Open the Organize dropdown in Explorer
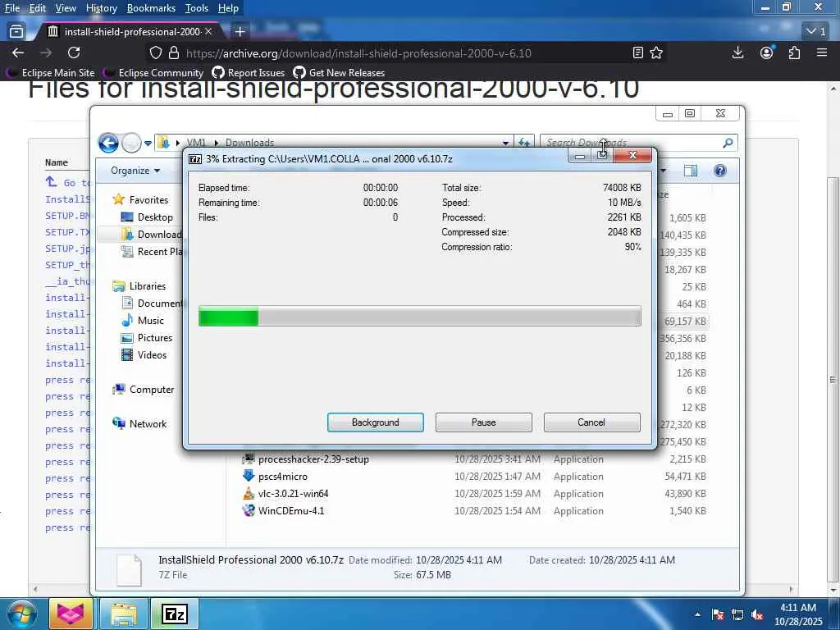Screen dimensions: 840x630 tap(135, 171)
